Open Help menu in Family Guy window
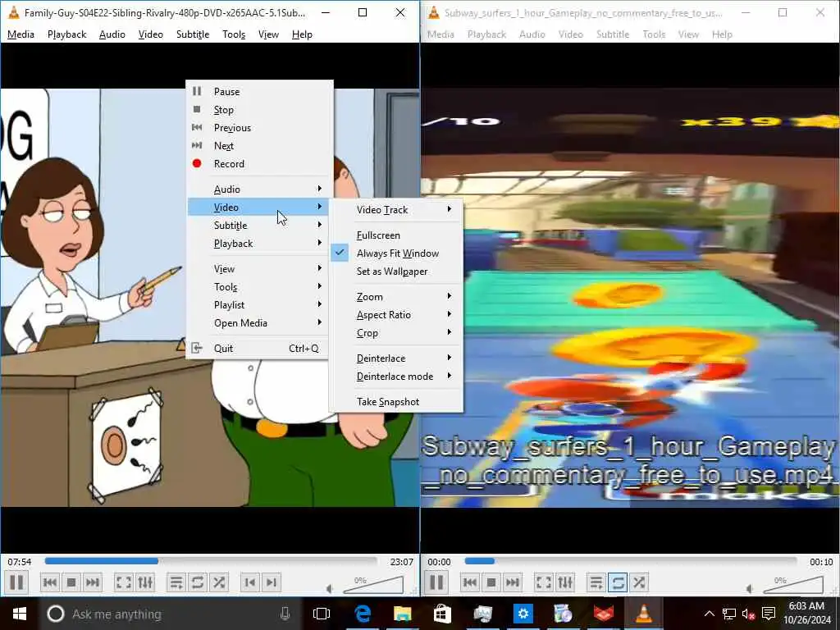The width and height of the screenshot is (840, 630). pyautogui.click(x=302, y=34)
